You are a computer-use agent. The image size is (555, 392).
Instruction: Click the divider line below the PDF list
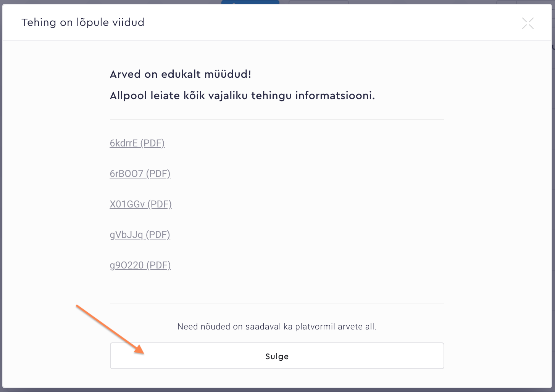[x=277, y=304]
